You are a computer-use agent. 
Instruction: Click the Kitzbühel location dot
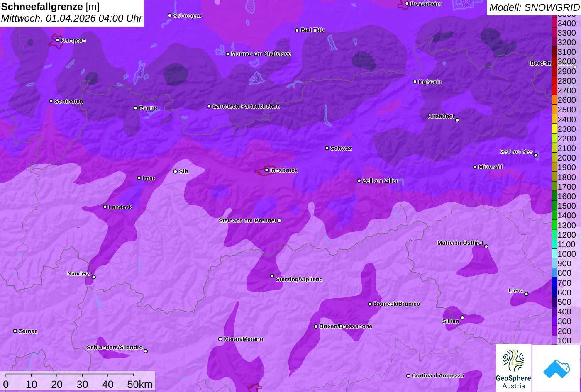coord(457,120)
